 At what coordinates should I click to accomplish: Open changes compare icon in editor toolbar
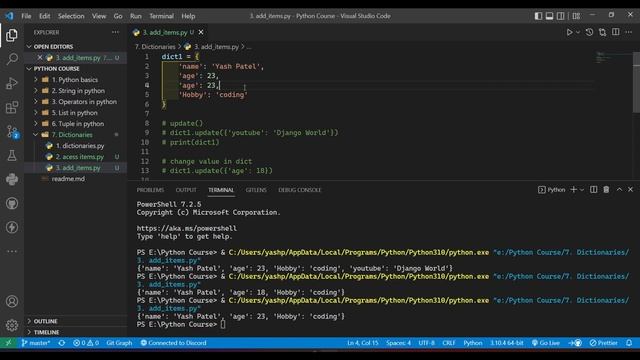pos(602,32)
